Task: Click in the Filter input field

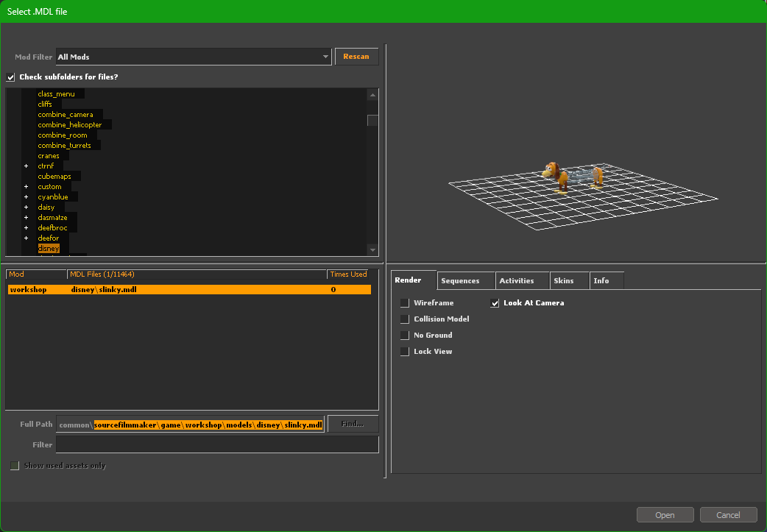Action: 217,444
